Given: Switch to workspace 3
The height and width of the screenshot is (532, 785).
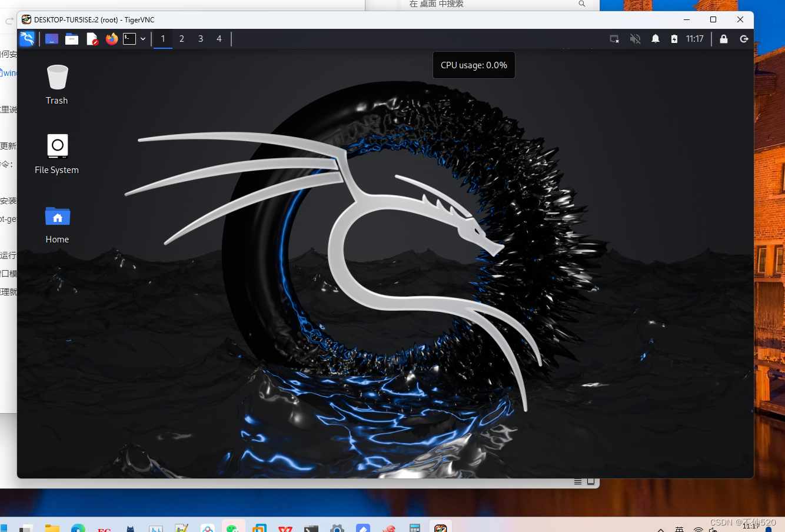Looking at the screenshot, I should (201, 39).
